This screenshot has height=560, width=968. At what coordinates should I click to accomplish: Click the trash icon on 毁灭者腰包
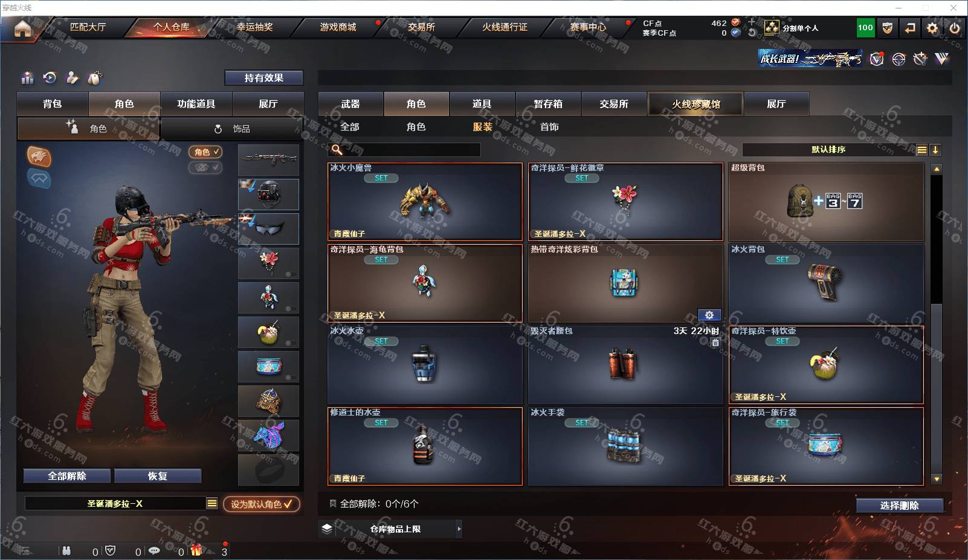pos(715,343)
